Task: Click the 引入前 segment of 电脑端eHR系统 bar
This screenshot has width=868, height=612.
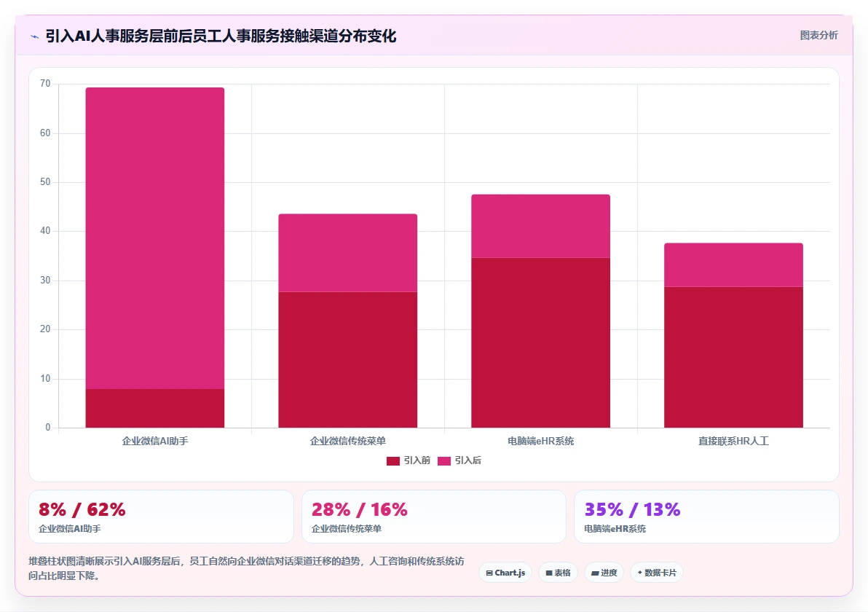Action: [x=541, y=342]
